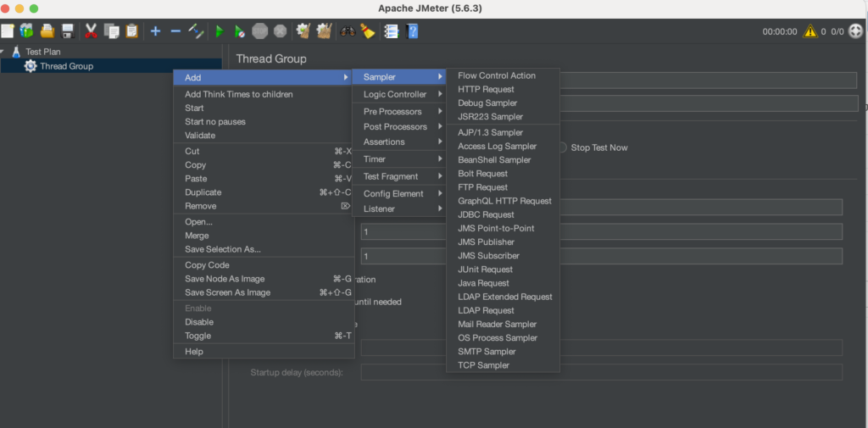Expand the Logic Controller submenu

tap(399, 94)
